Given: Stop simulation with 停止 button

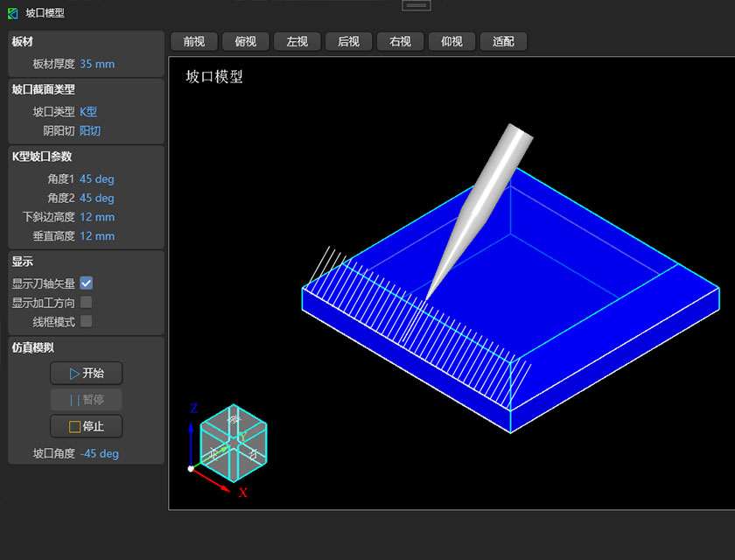Looking at the screenshot, I should 86,427.
